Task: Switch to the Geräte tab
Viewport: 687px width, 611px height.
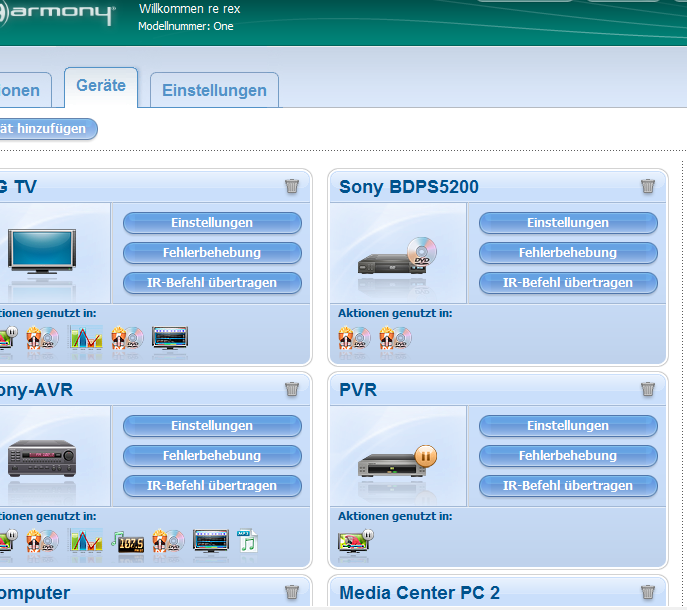Action: [101, 86]
